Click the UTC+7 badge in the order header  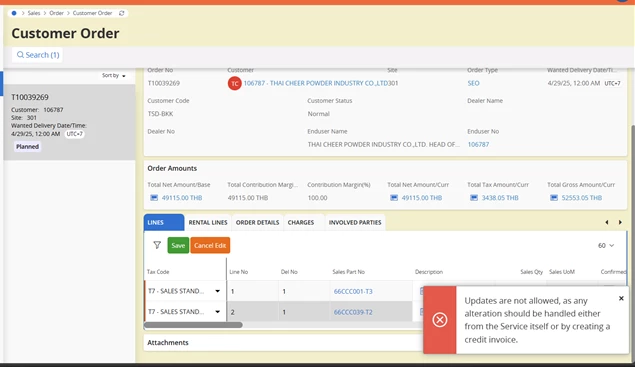point(612,83)
